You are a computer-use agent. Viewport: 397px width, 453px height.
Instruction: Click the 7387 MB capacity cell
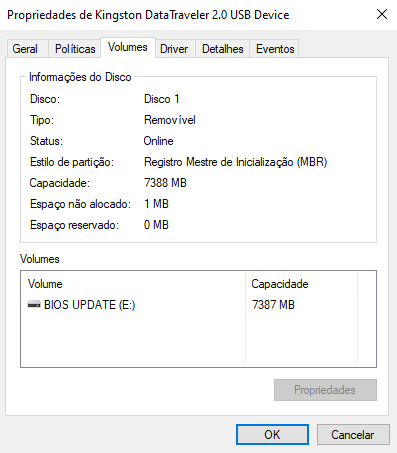273,305
